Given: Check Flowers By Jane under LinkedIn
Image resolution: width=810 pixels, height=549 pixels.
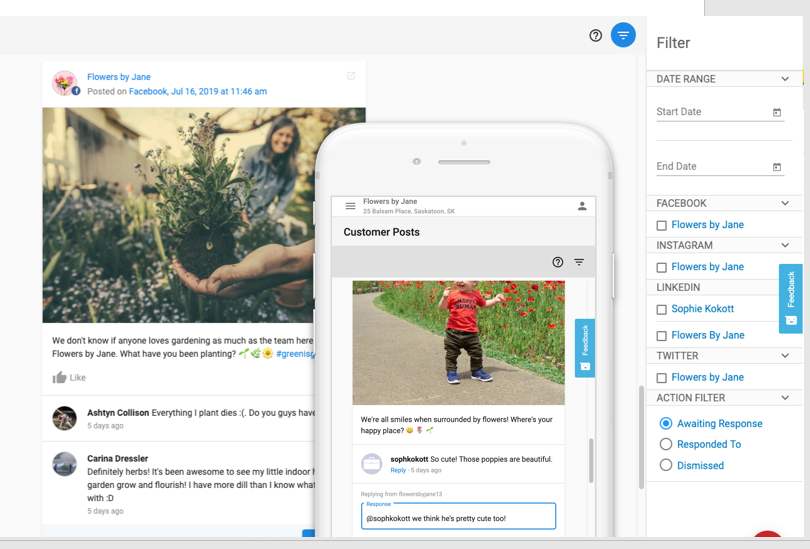Looking at the screenshot, I should point(661,336).
